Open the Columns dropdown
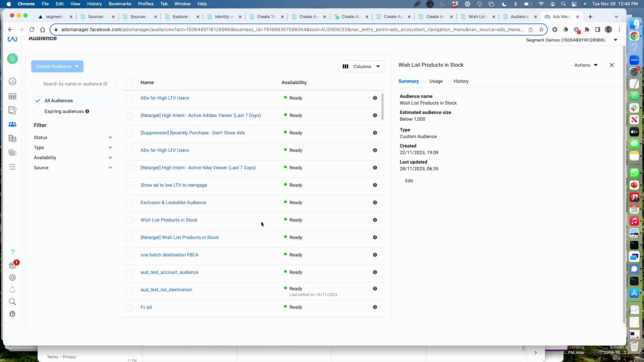The image size is (644, 362). [x=362, y=66]
